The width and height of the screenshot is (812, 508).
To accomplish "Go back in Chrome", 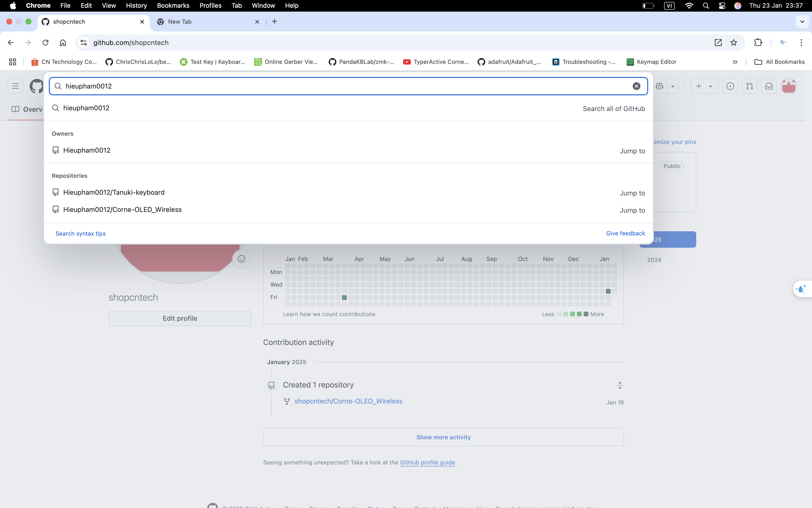I will click(11, 43).
